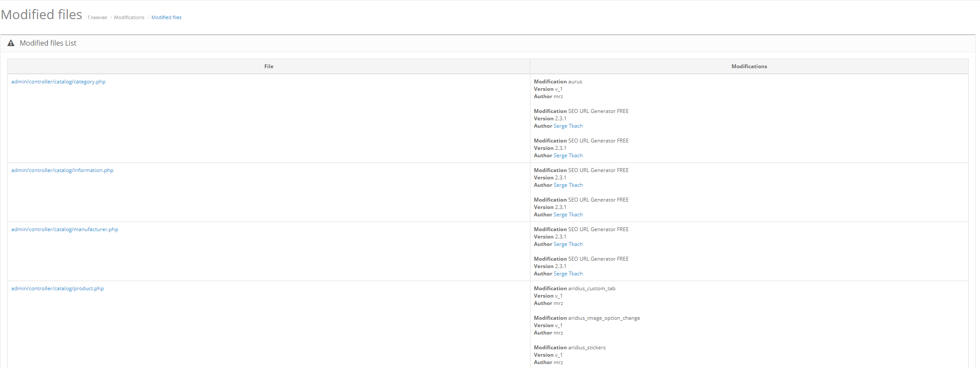Click first Serge Tkach author link for manufacturer.php

[568, 244]
